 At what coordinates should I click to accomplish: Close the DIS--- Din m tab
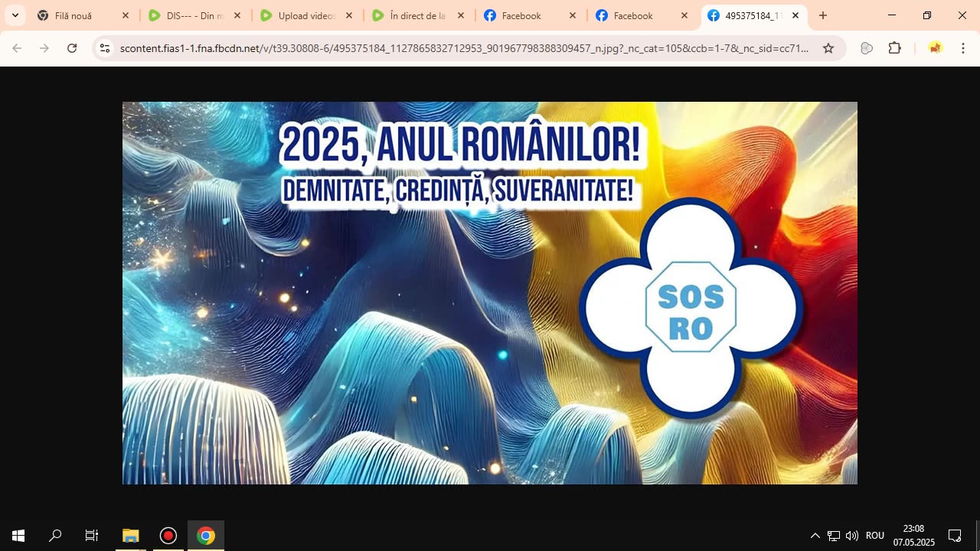point(237,15)
